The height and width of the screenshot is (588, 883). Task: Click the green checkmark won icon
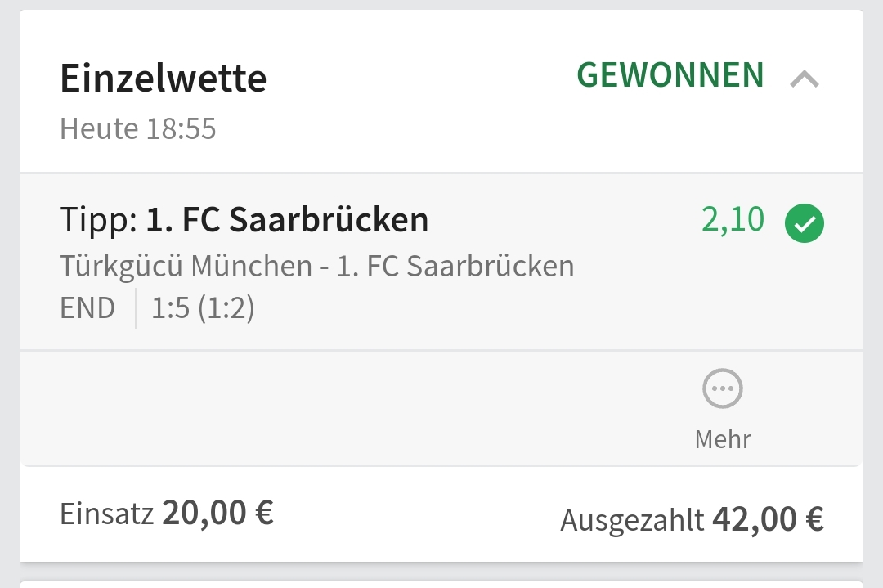click(805, 225)
